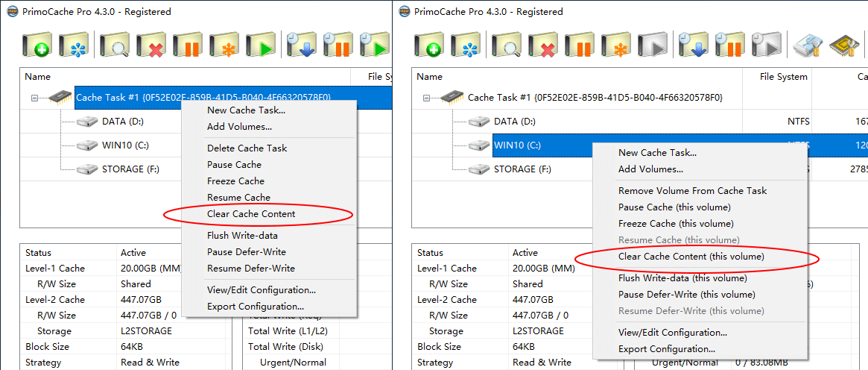The image size is (868, 370).
Task: Click the clock Pause Defer-Write toolbar icon in left window
Action: 338,45
